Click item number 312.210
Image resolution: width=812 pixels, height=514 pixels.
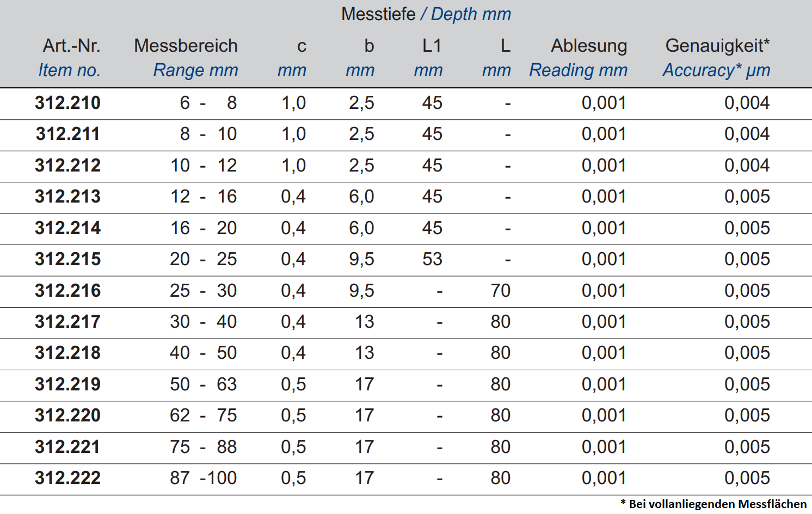point(68,103)
